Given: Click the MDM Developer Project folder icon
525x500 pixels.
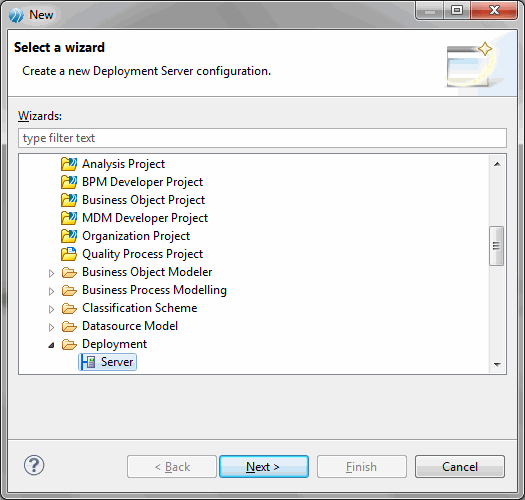Looking at the screenshot, I should (x=69, y=218).
